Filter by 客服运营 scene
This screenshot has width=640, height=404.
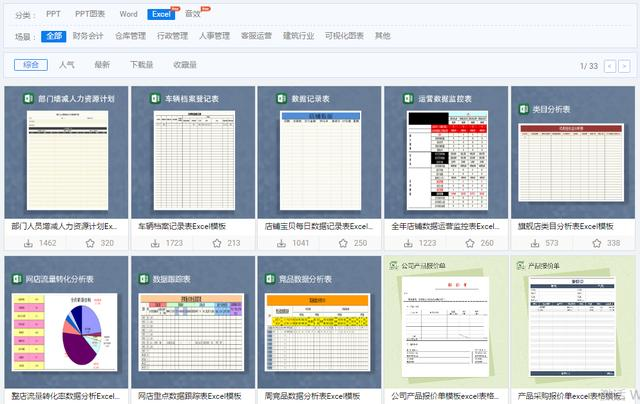tap(256, 36)
